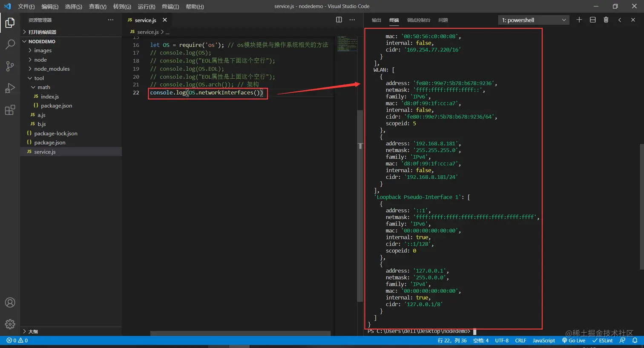The image size is (644, 348).
Task: Toggle ESLint status in status bar
Action: coord(602,340)
